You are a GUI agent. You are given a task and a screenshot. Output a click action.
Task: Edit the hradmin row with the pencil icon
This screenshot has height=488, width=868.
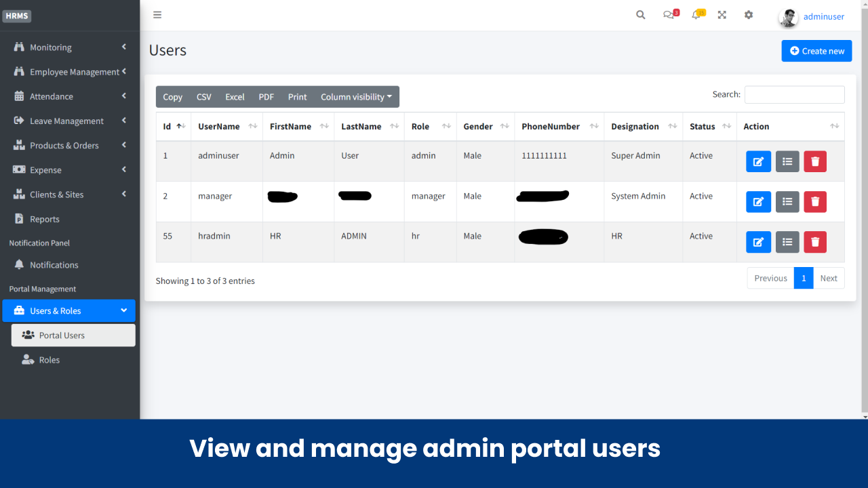[758, 242]
